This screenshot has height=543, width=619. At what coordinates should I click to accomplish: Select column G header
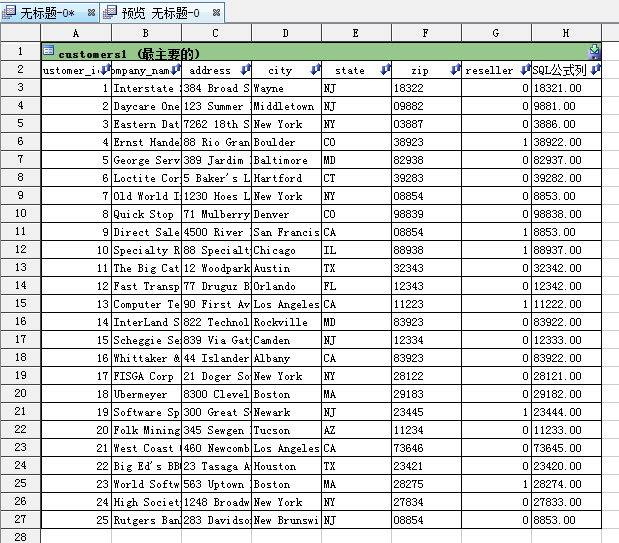click(496, 33)
